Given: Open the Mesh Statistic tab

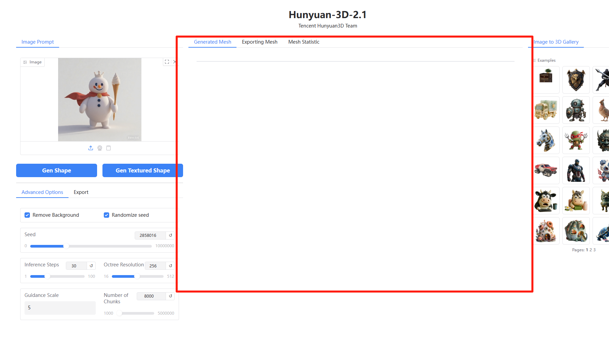Looking at the screenshot, I should pos(304,42).
